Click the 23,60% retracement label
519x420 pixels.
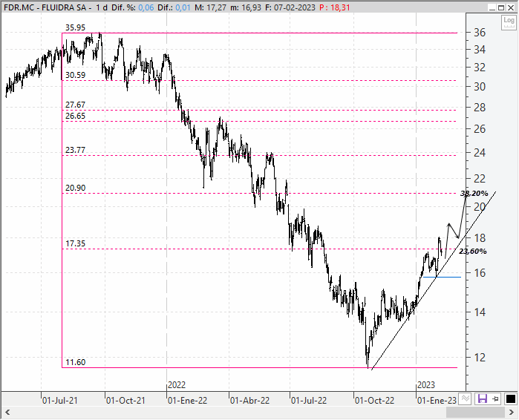click(x=473, y=252)
